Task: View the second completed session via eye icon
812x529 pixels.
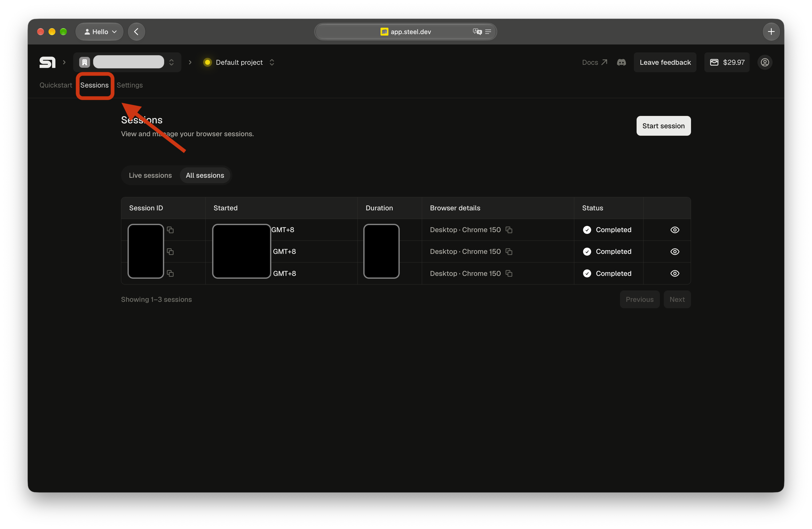Action: click(x=674, y=252)
